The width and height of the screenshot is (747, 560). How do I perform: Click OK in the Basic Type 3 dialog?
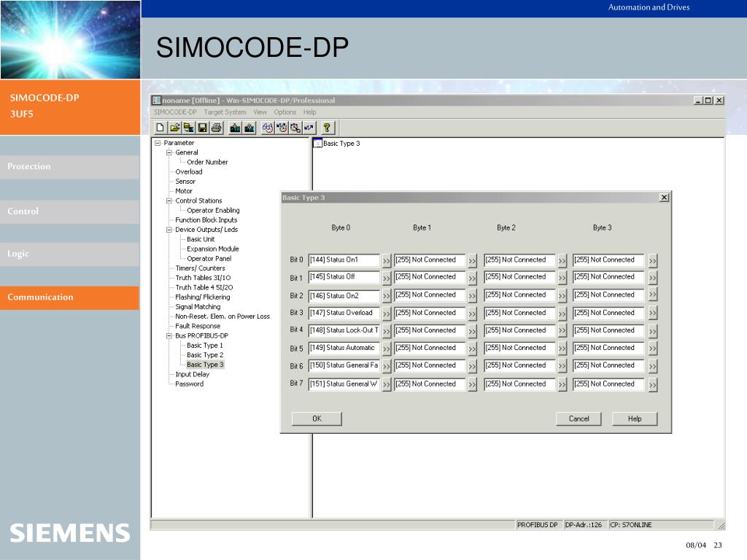coord(317,419)
